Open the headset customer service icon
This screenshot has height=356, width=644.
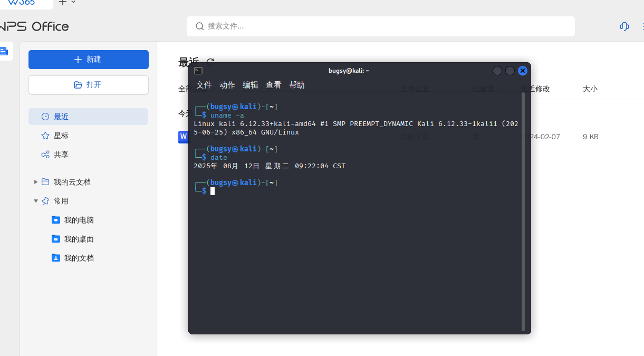click(624, 26)
